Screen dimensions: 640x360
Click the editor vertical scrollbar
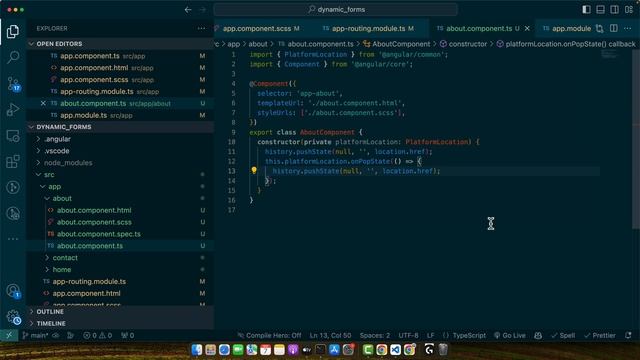tap(636, 139)
